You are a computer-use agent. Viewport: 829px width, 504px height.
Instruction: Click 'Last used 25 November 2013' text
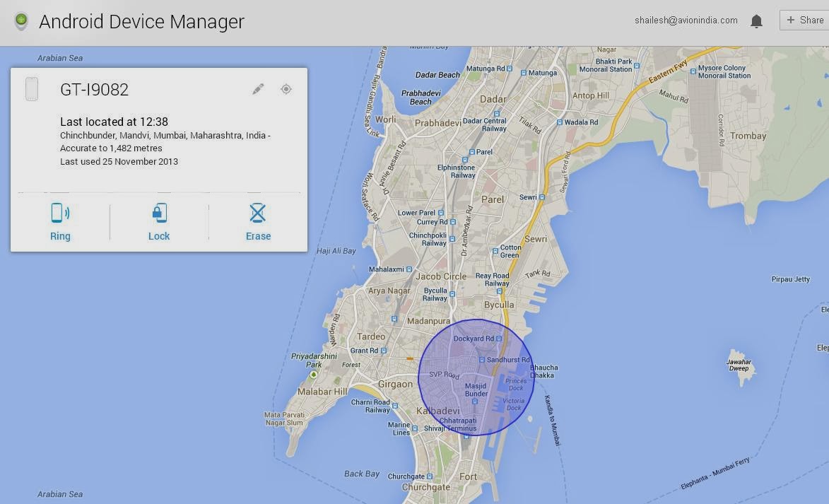(119, 161)
